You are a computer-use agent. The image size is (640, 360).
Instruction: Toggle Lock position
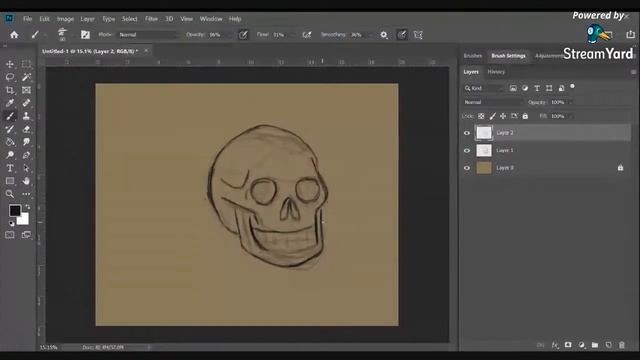point(503,116)
